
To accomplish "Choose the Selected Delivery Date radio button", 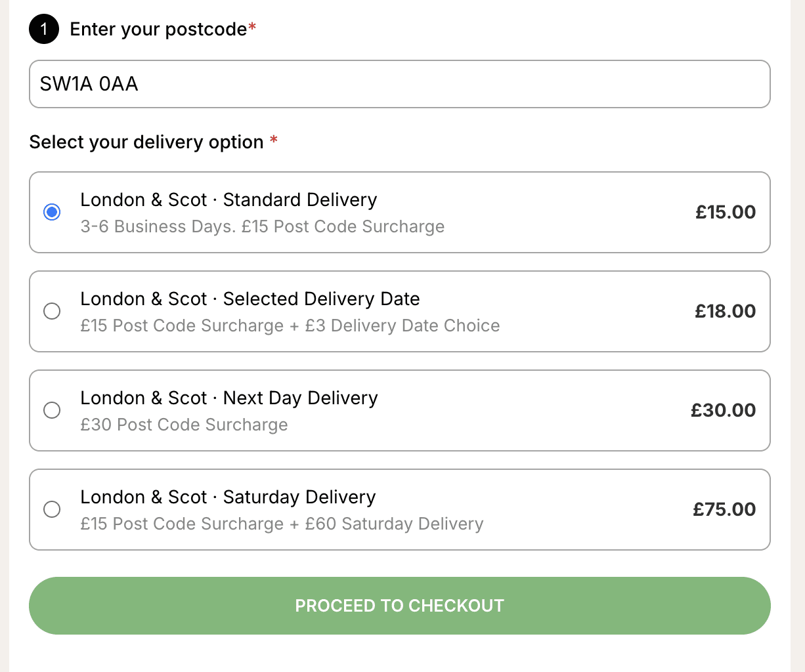I will [x=52, y=311].
